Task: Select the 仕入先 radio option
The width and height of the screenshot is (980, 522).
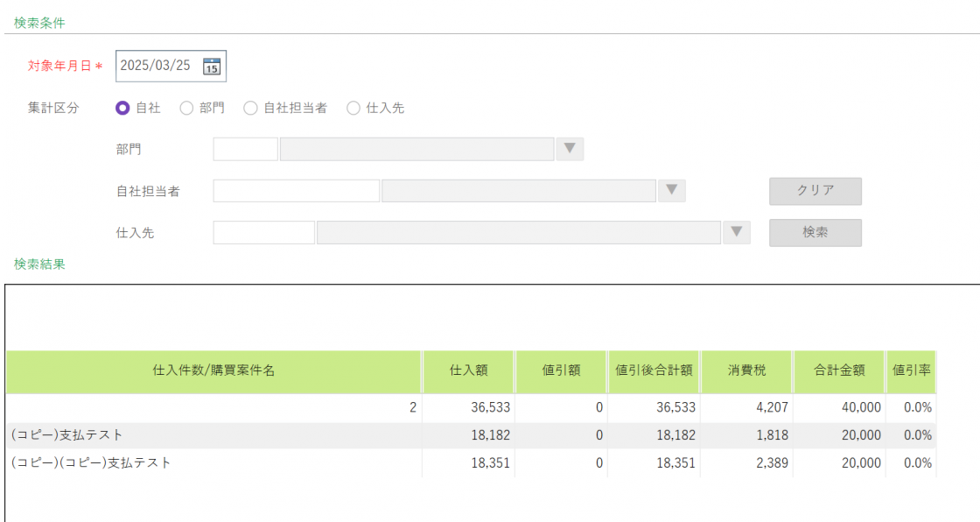Action: pos(353,109)
